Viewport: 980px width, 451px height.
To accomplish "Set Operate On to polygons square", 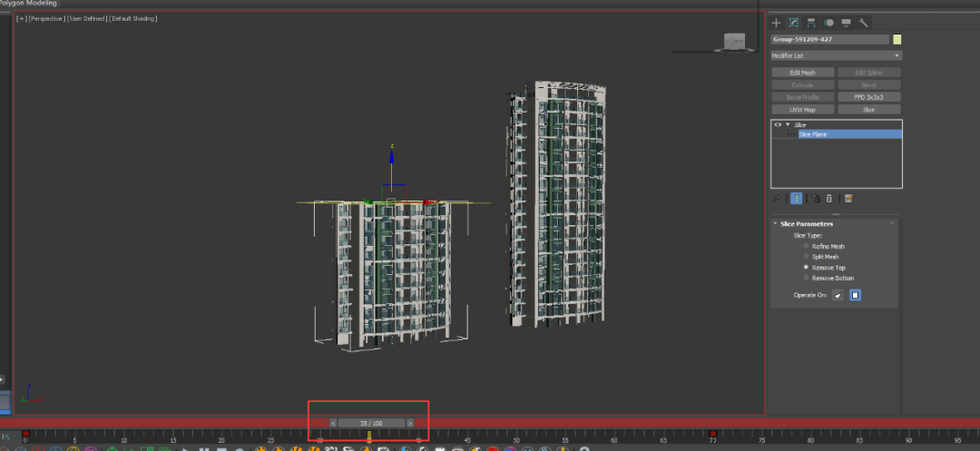I will (855, 295).
